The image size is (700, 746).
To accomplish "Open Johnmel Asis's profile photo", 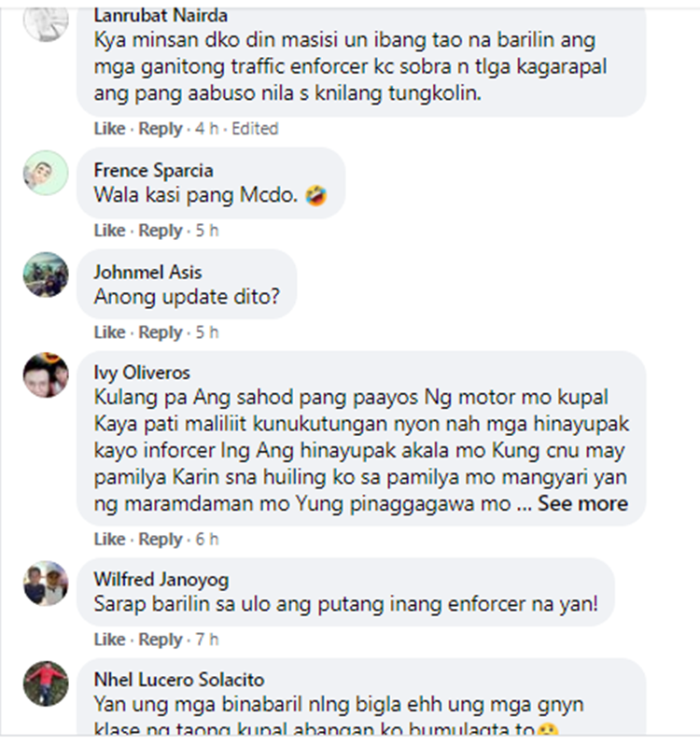I will [x=46, y=274].
